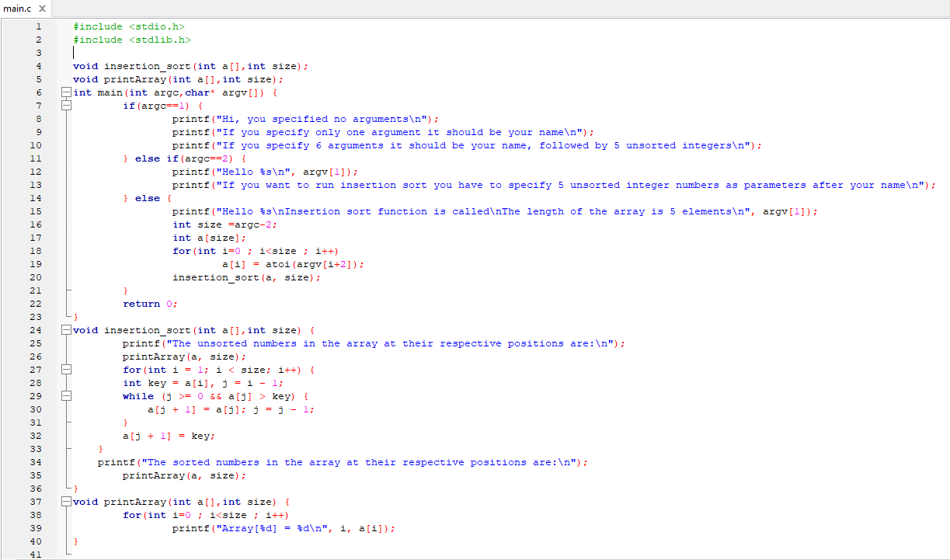
Task: Click the 'Array[%d] = %d\n' printf line
Action: (284, 528)
